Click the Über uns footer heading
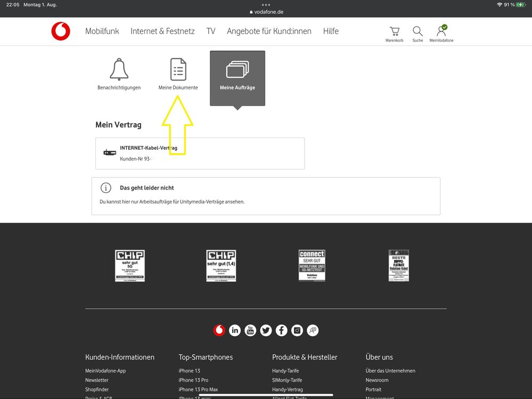Screen dimensions: 532x399 379,357
